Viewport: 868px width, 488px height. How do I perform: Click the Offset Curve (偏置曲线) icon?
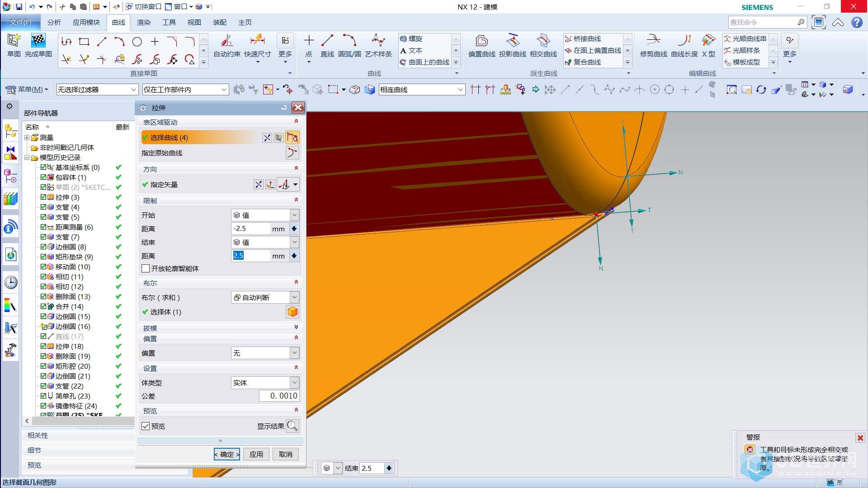482,41
